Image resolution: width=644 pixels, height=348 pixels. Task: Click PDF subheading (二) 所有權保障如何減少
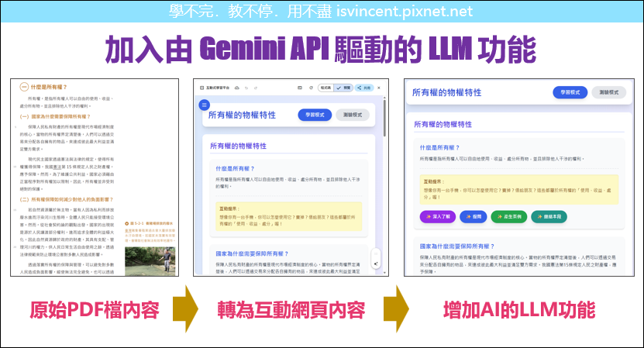tap(67, 200)
